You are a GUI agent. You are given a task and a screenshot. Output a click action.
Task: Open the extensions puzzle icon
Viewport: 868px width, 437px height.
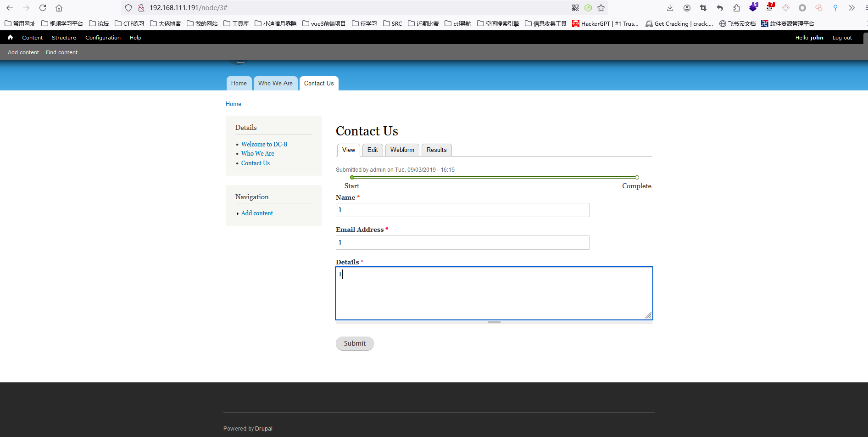coord(736,8)
